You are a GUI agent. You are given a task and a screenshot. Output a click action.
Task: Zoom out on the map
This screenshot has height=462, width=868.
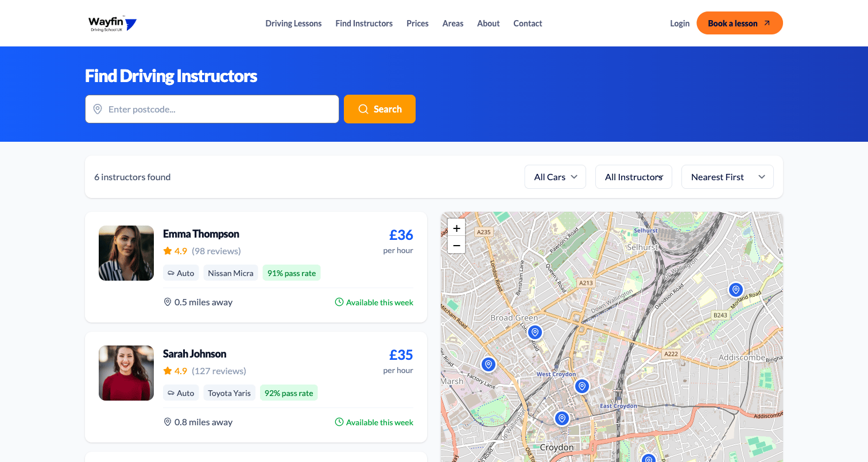(456, 245)
